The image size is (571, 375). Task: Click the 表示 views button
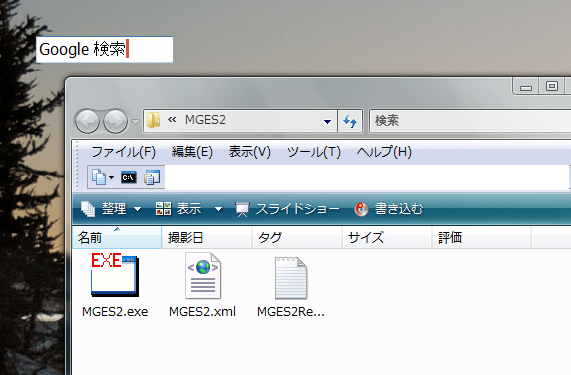(178, 209)
